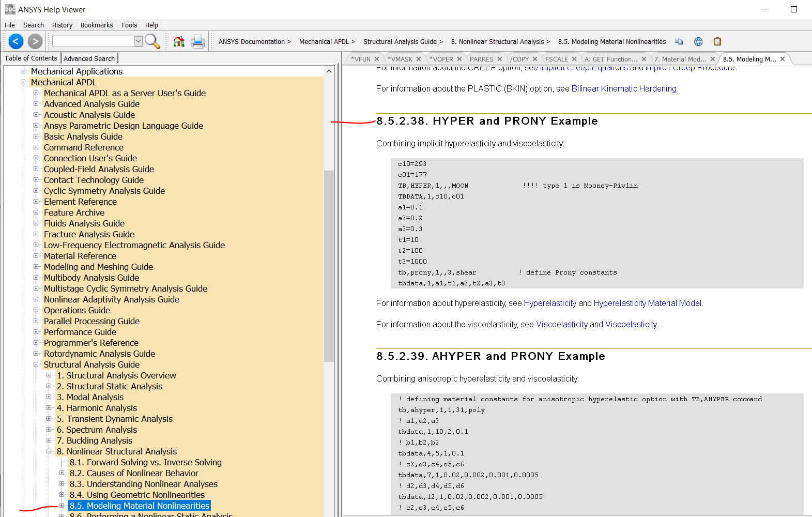Open the Bookmarks menu

[x=97, y=25]
